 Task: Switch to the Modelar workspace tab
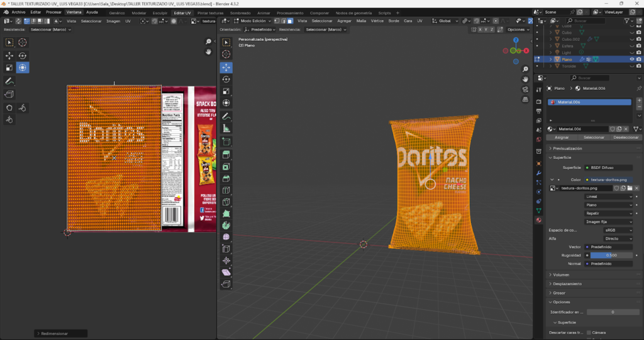coord(139,13)
